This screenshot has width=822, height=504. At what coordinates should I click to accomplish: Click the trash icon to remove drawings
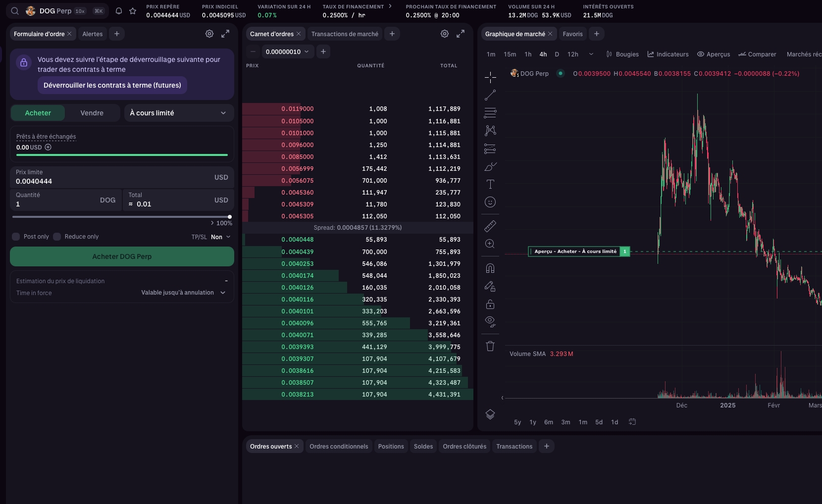(x=490, y=346)
